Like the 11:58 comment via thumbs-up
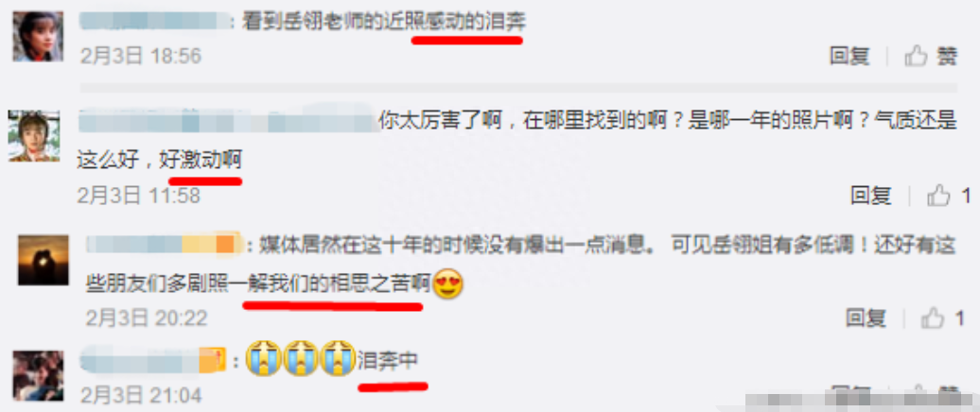980x412 pixels. click(x=938, y=196)
